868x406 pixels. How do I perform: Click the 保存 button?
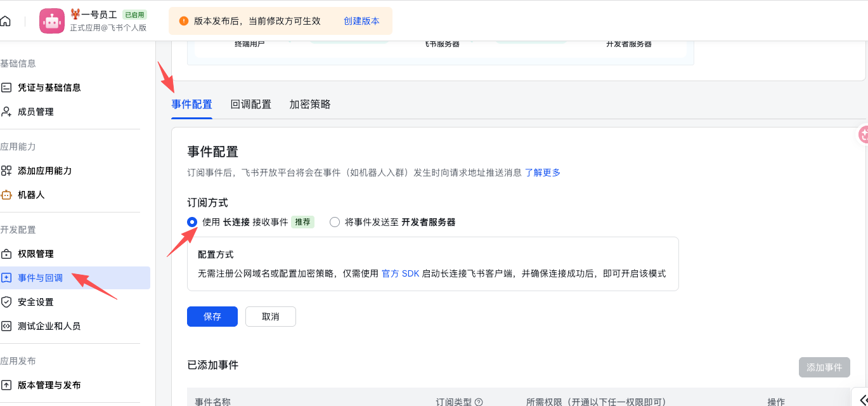(x=212, y=316)
